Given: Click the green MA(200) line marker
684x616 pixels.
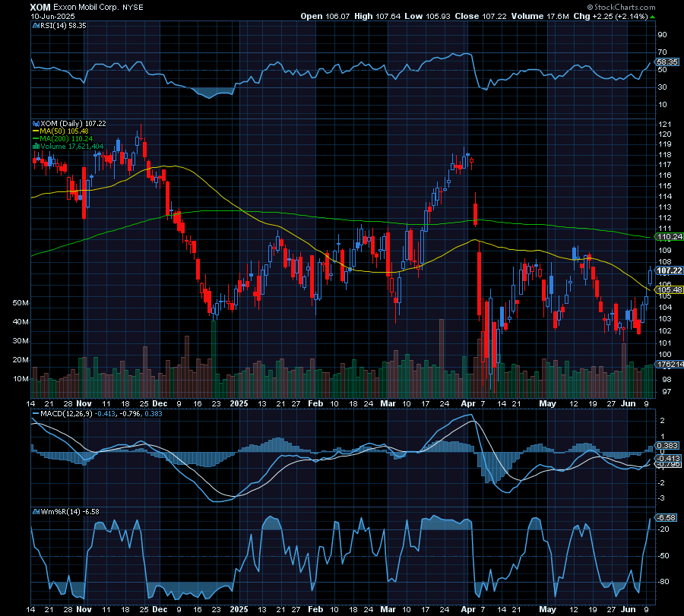Looking at the screenshot, I should tap(34, 140).
